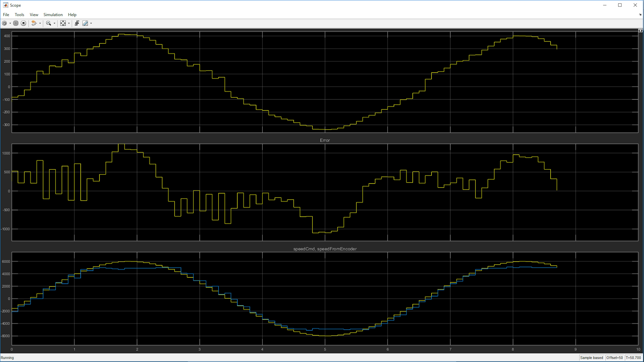Maximize the Scope window
The height and width of the screenshot is (362, 644).
(620, 5)
